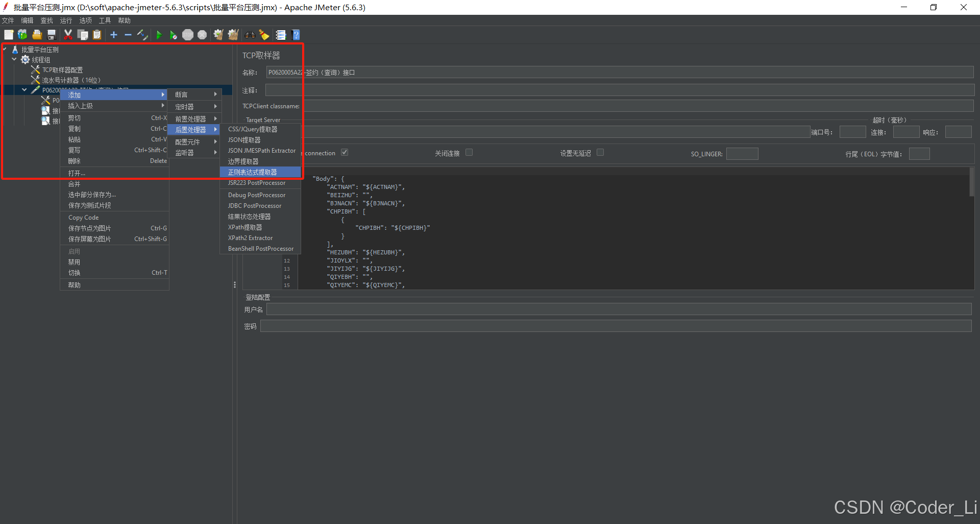
Task: Click the Save floppy disk icon
Action: (x=51, y=35)
